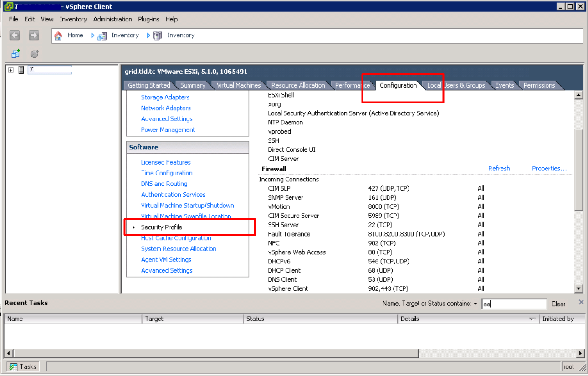Open the Storage Adapters link
Viewport: 588px width, 376px height.
point(165,97)
